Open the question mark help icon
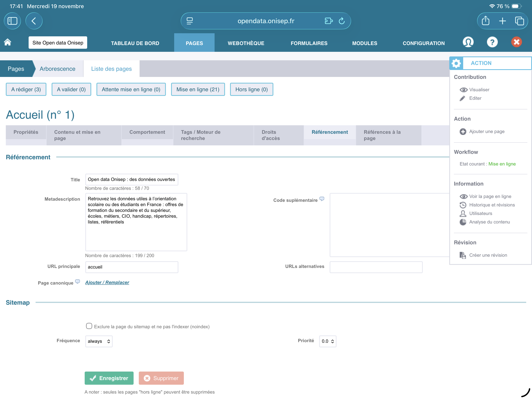This screenshot has width=532, height=399. coord(492,42)
